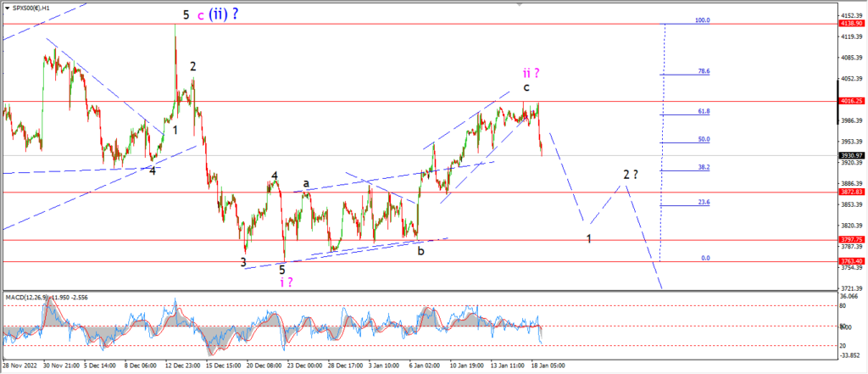
Task: Select the Fibonacci 100.0 level label
Action: (703, 20)
